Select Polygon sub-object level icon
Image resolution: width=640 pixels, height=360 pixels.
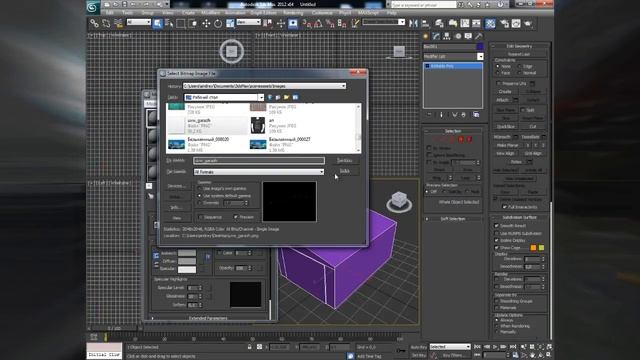(x=461, y=140)
